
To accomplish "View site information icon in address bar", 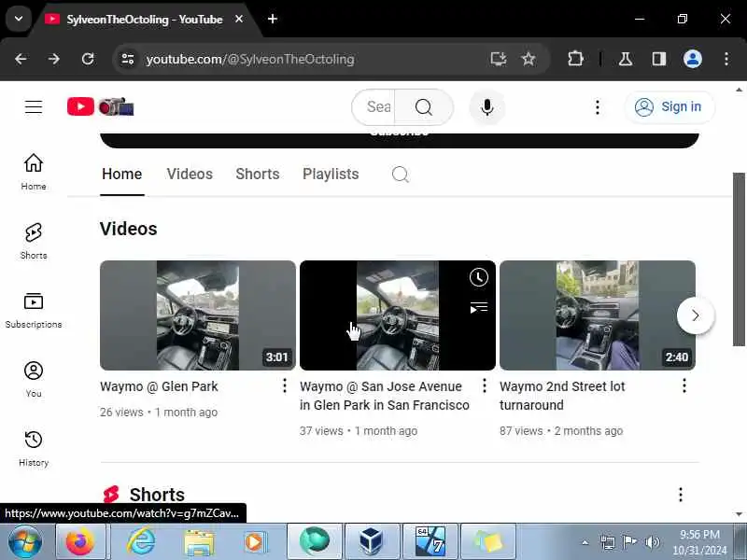I will [128, 59].
